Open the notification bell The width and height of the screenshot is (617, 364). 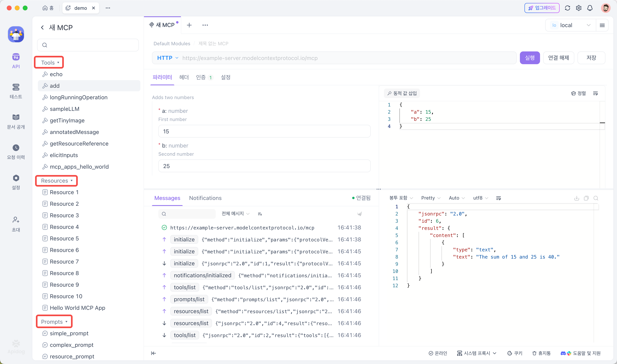[590, 8]
